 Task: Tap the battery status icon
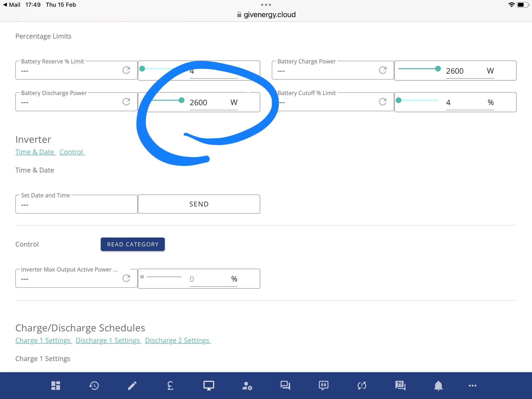coord(523,5)
